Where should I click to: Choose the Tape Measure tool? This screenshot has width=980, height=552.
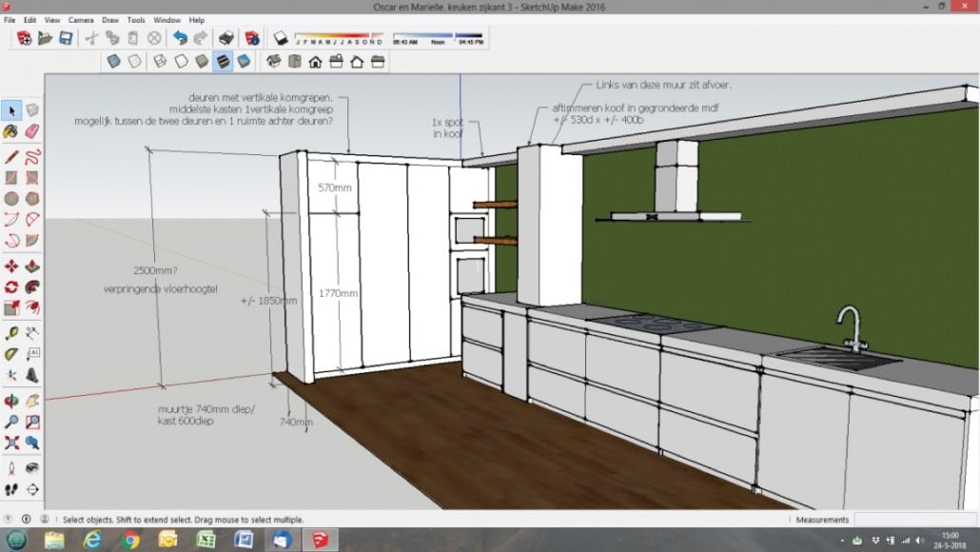point(11,333)
